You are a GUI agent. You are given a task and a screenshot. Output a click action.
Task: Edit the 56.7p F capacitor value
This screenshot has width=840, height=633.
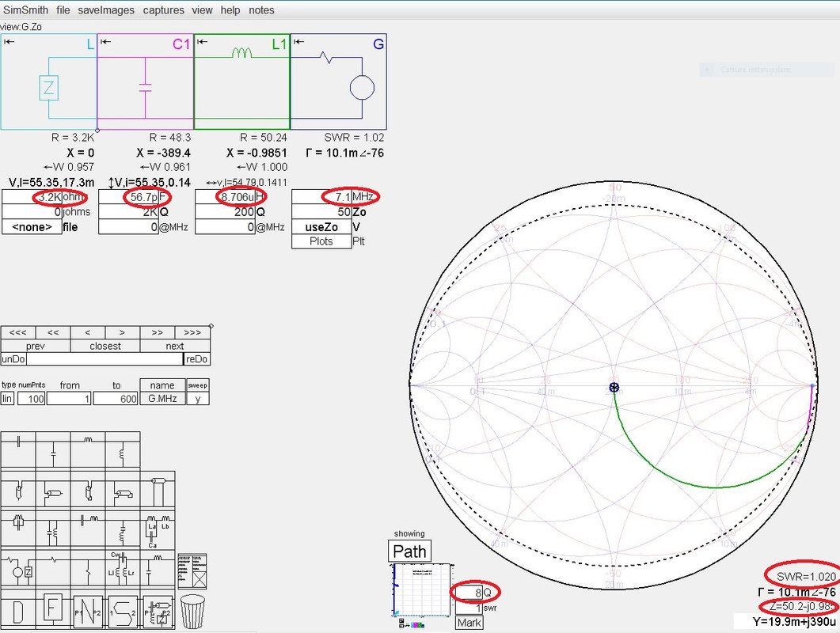tap(128, 197)
